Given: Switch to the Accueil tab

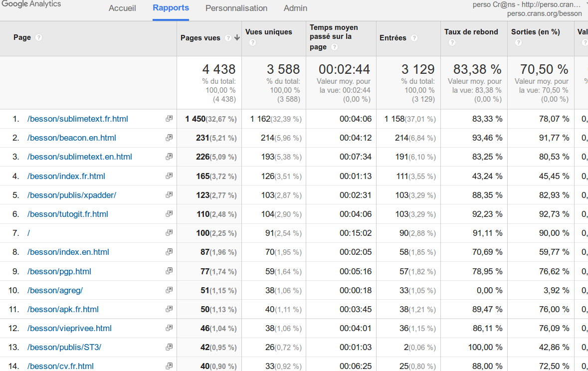Looking at the screenshot, I should [x=122, y=8].
